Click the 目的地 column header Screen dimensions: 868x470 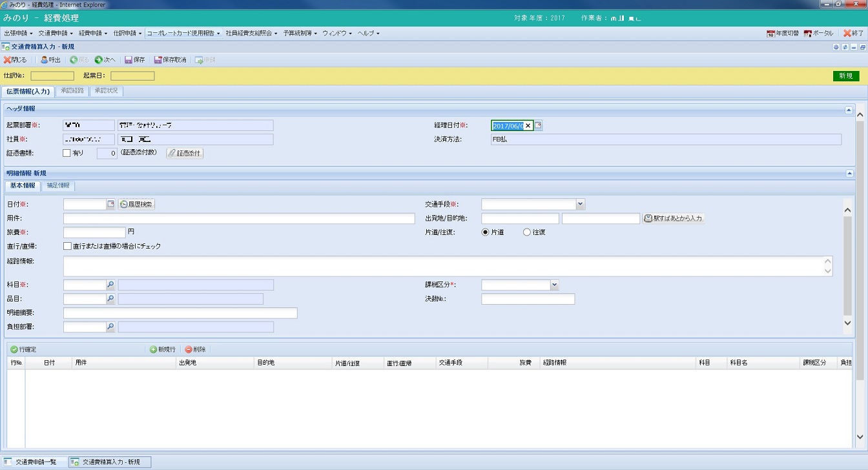[294, 363]
